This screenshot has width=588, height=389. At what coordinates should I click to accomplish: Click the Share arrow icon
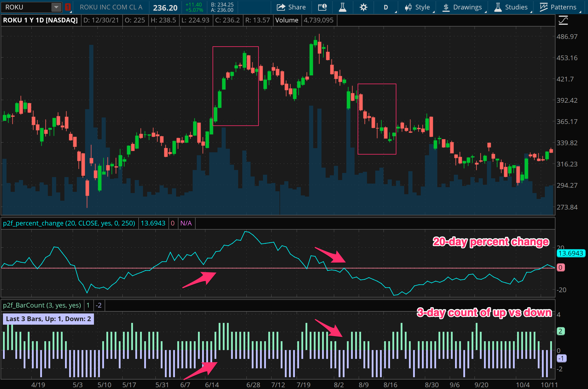point(281,7)
